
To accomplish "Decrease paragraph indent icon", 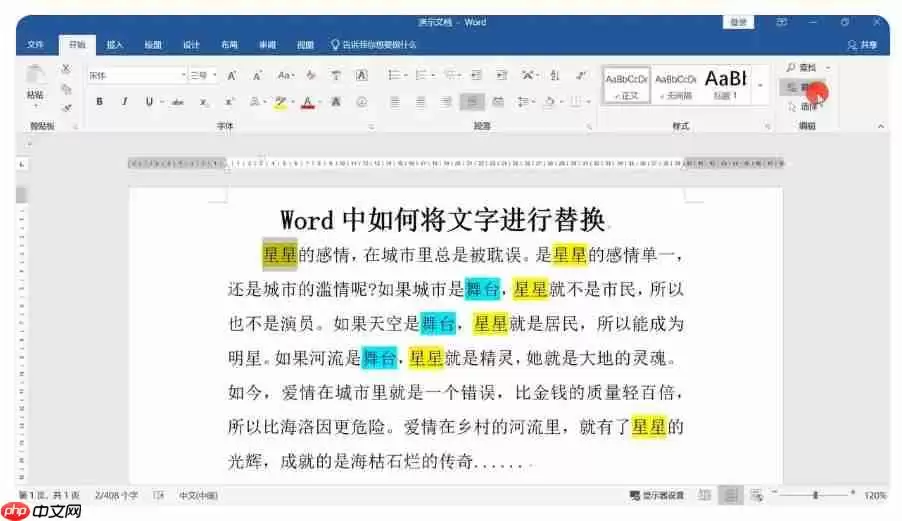I will (x=476, y=75).
